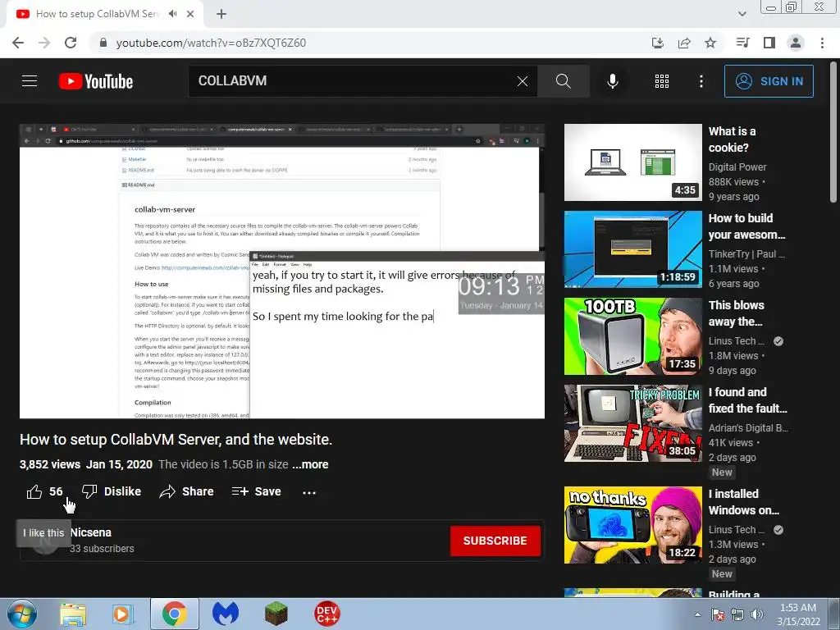Save the video to a playlist
840x630 pixels.
pos(257,491)
